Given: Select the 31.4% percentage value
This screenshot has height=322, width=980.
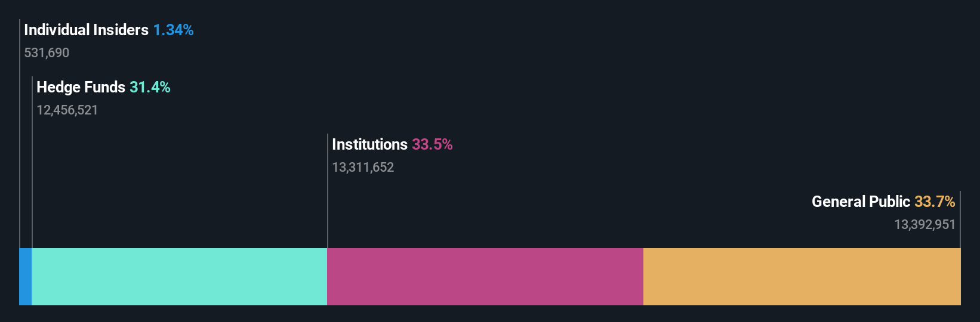Looking at the screenshot, I should tap(150, 87).
